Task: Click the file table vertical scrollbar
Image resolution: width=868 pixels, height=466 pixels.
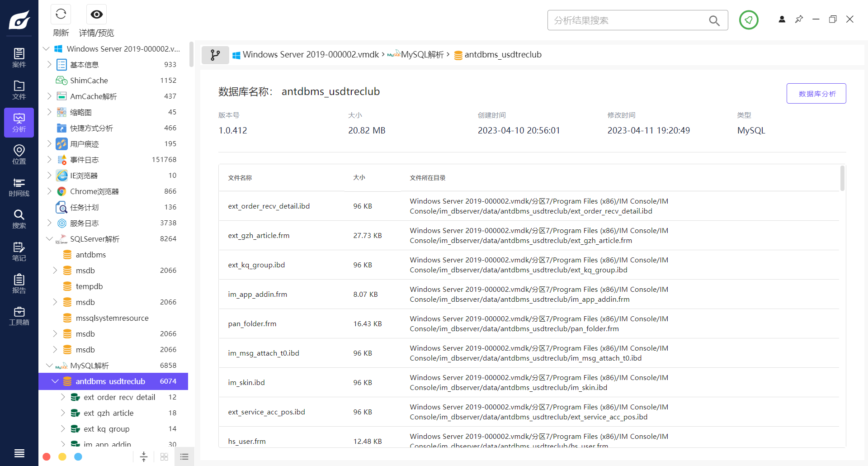Action: [842, 178]
